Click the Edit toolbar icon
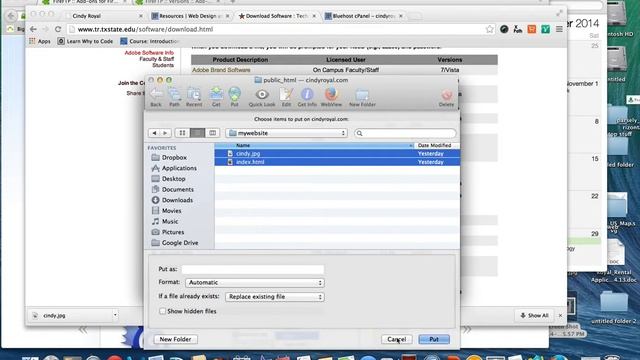This screenshot has height=360, width=640. pos(286,97)
